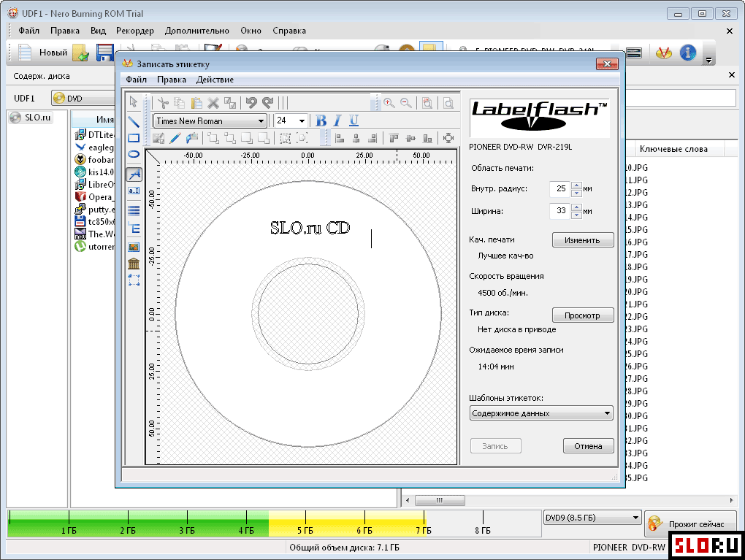Image resolution: width=745 pixels, height=560 pixels.
Task: Open the Дополнительно menu in Nero
Action: coord(196,31)
